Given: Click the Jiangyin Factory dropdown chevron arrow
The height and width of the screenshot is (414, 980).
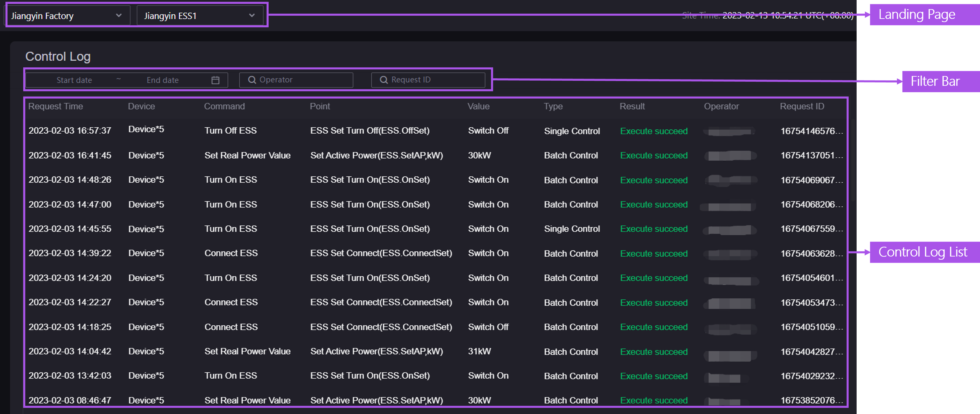Looking at the screenshot, I should 119,16.
